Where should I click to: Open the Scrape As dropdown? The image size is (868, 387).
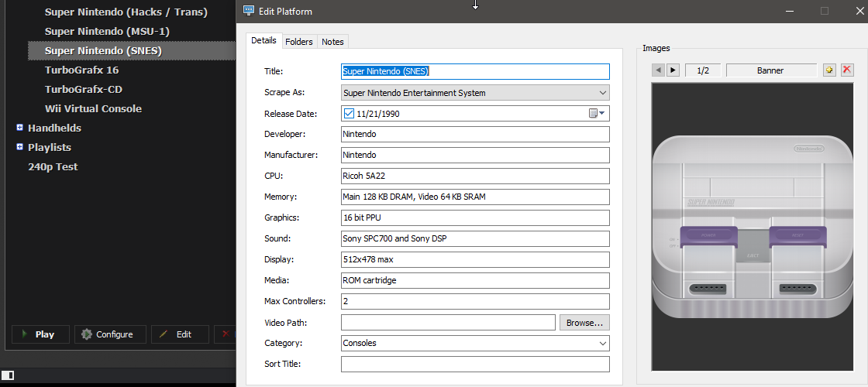click(603, 93)
